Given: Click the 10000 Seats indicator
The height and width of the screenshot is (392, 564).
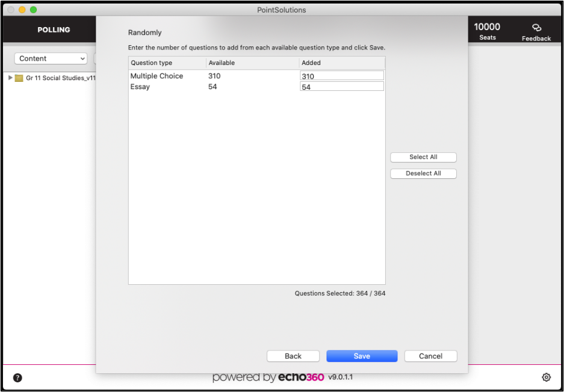Looking at the screenshot, I should point(487,31).
